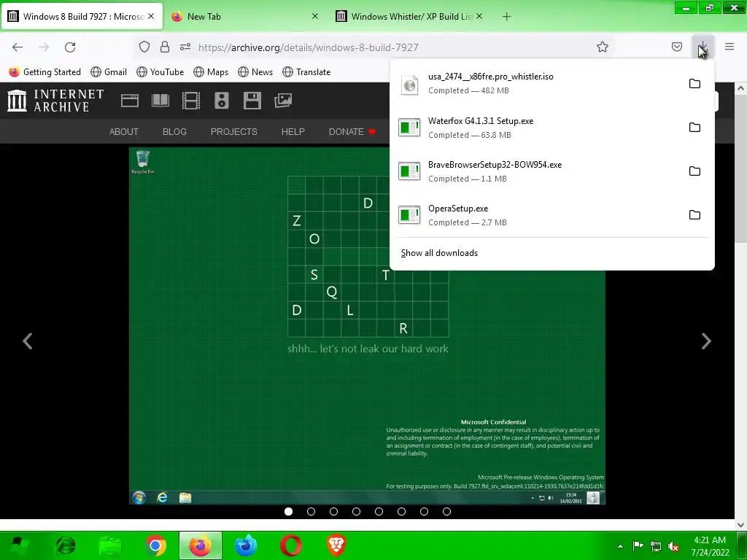Bookmark this page with the star icon
Screen dimensions: 747x560
coord(603,47)
